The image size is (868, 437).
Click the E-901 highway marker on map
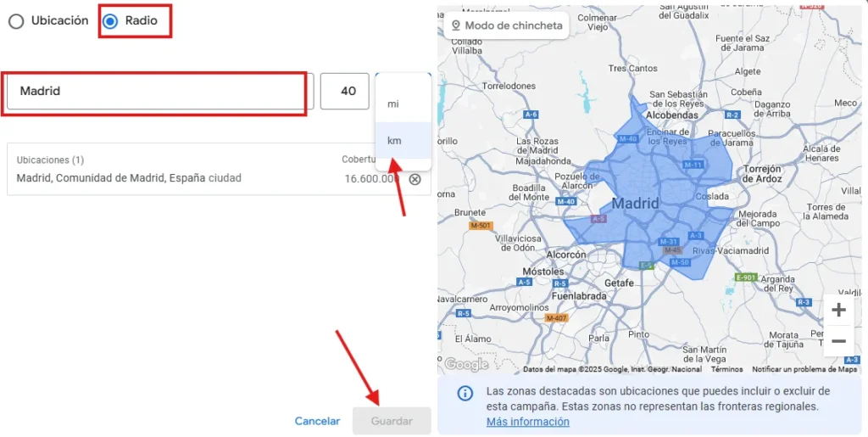pyautogui.click(x=745, y=277)
